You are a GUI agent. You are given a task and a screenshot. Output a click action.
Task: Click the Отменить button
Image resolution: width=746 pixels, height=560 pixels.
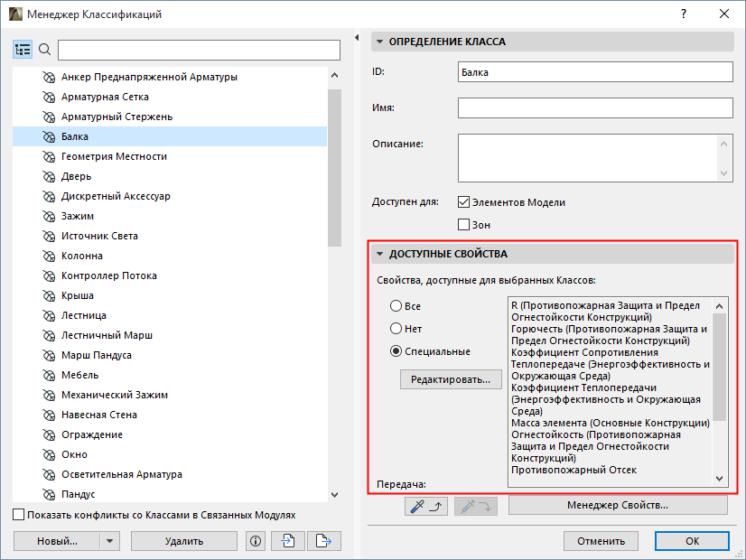coord(601,541)
